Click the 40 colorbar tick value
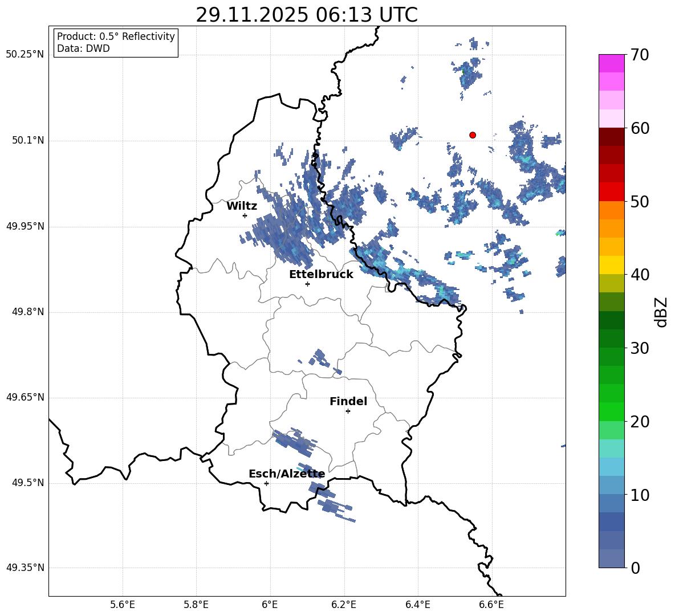This screenshot has height=616, width=675. coord(640,275)
